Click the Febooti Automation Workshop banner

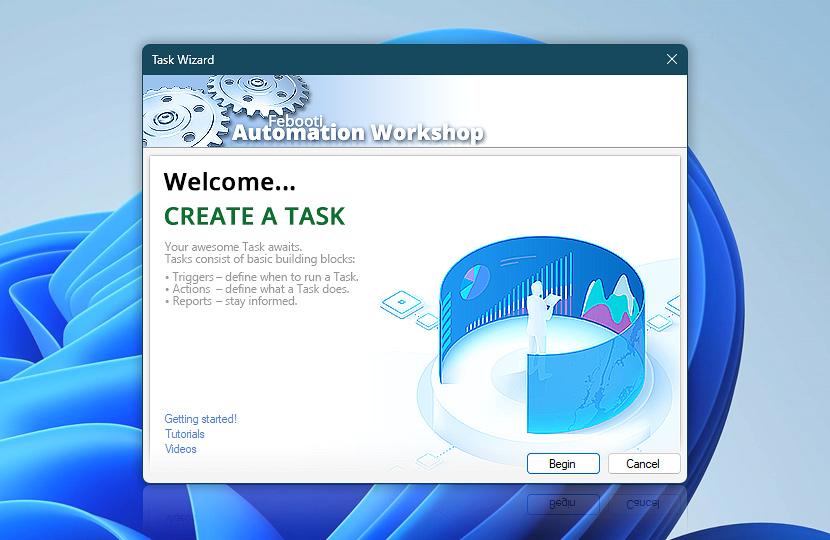coord(414,111)
